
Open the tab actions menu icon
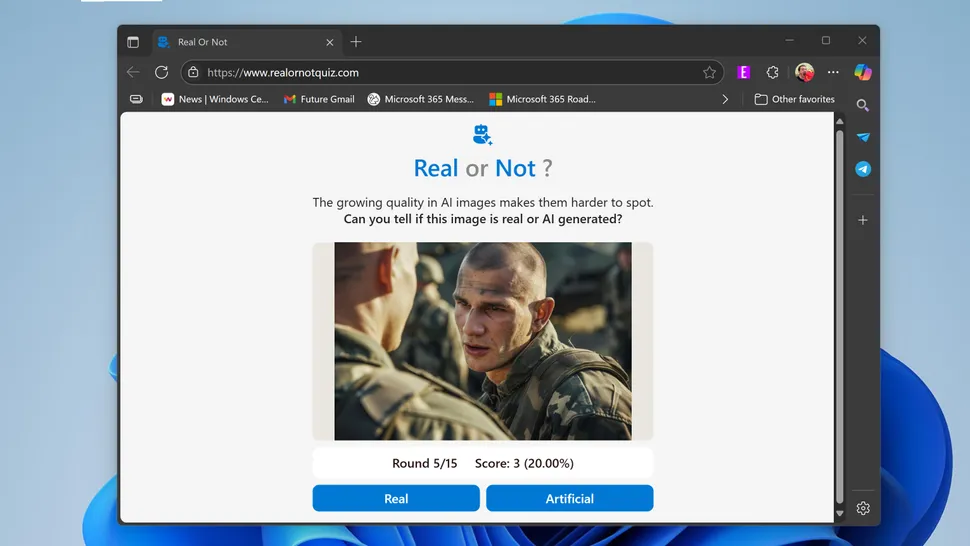point(133,42)
